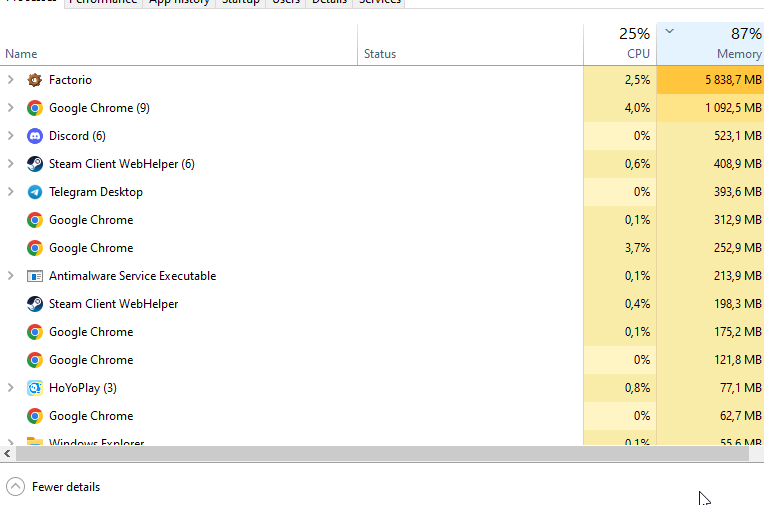The image size is (764, 505).
Task: Expand the Factorio process group
Action: click(x=10, y=79)
